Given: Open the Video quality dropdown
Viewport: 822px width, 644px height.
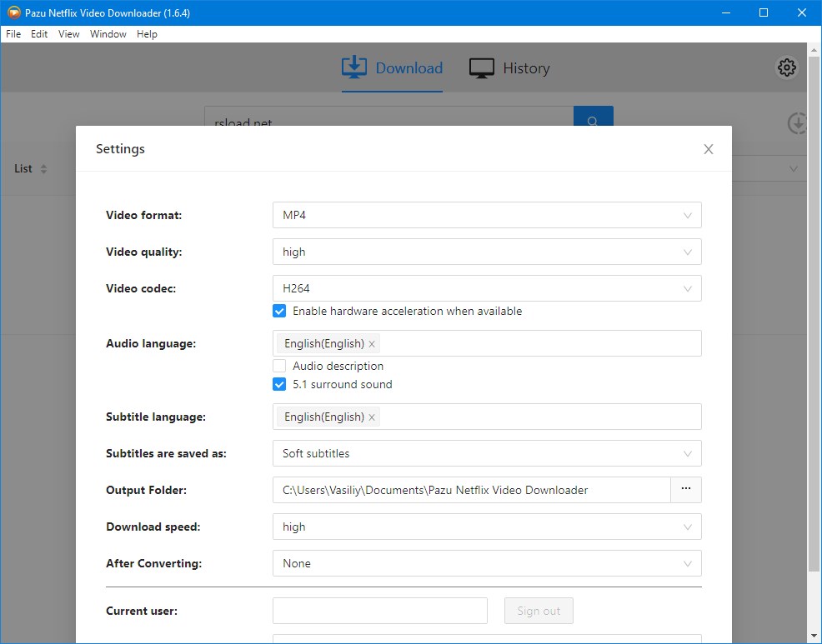Looking at the screenshot, I should click(487, 252).
